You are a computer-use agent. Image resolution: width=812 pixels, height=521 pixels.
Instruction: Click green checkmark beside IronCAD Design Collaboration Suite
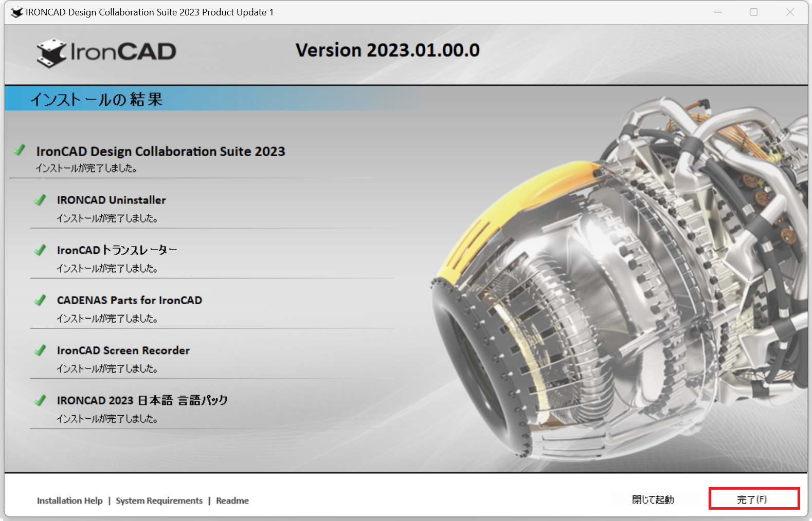pos(20,150)
